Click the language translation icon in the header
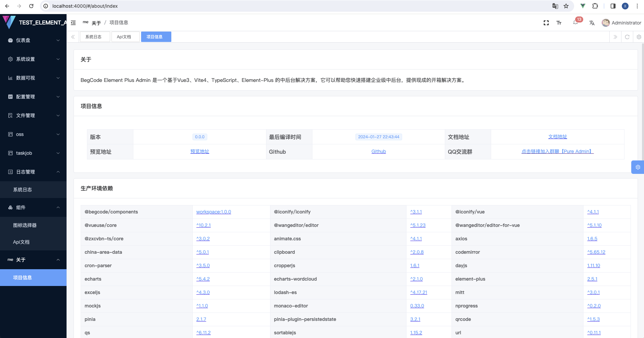Screen dimensions: 644x338 click(x=592, y=23)
